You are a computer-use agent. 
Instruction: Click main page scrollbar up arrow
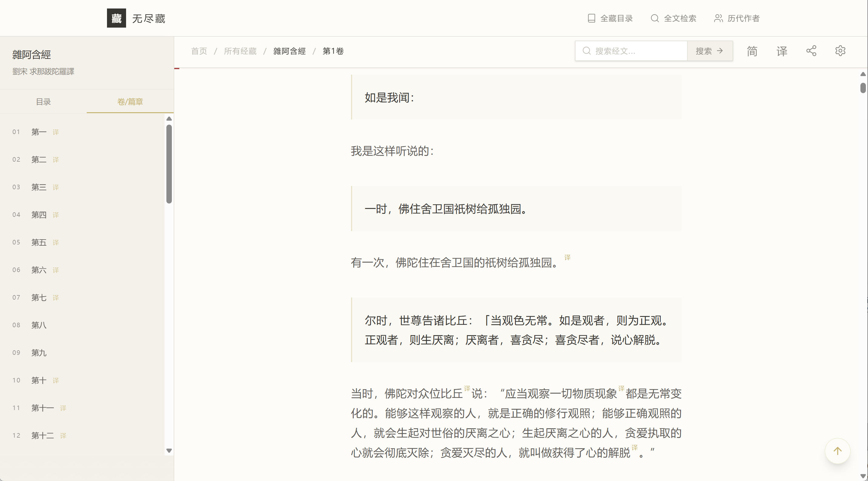click(863, 74)
